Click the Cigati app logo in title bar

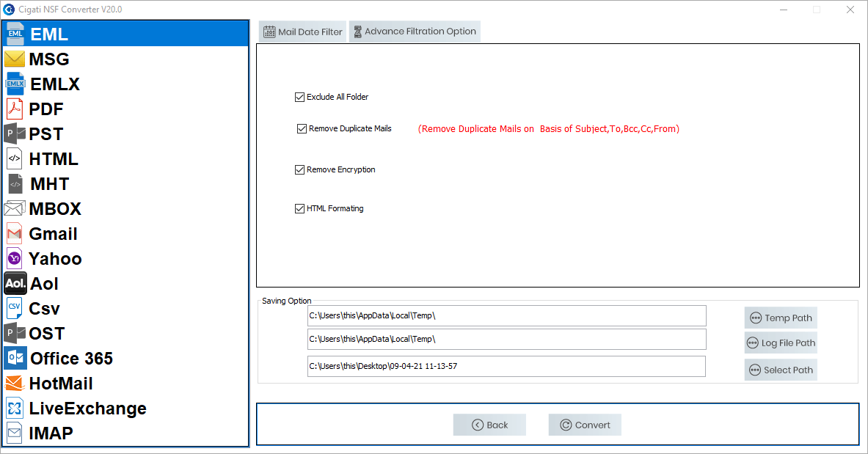9,10
